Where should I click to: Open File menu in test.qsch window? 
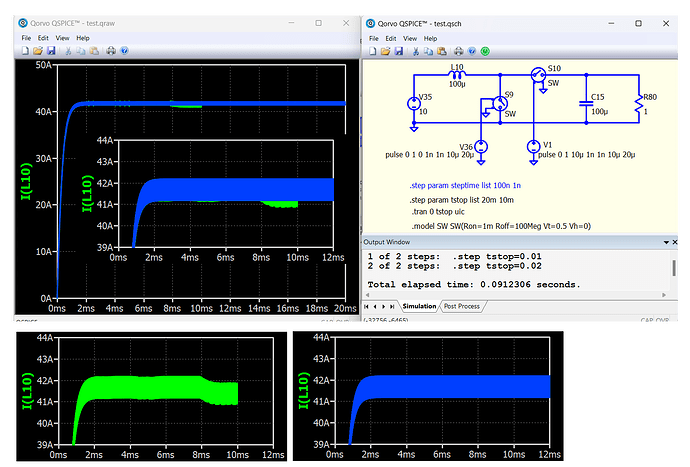374,39
